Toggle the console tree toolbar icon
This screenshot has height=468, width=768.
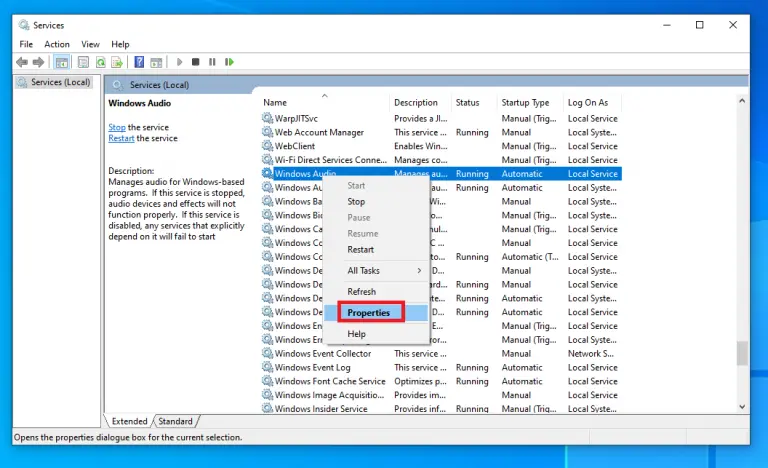click(62, 62)
